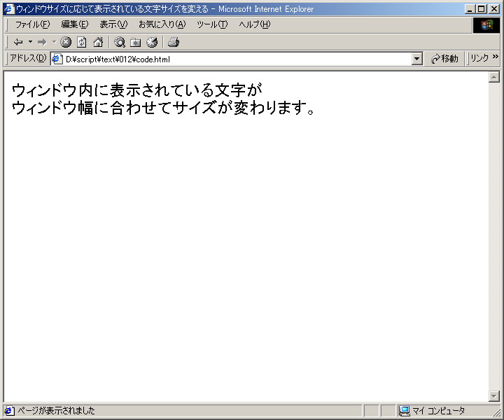Click the text line ウィンドウ幅に合わせてサイズが変わります。
Screen dimensions: 504x420
[163, 107]
